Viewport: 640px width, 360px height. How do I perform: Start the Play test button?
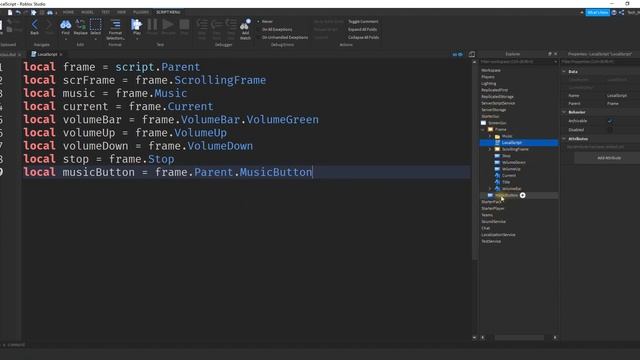tap(136, 25)
